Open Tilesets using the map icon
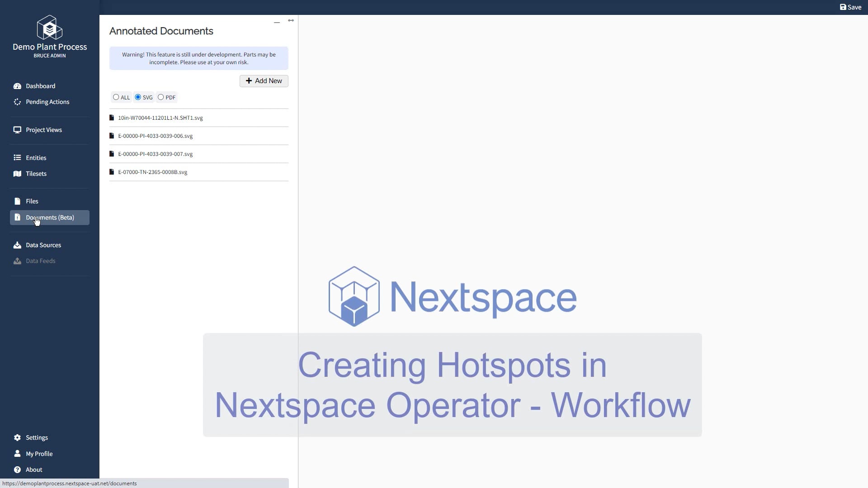The height and width of the screenshot is (488, 868). coord(17,174)
